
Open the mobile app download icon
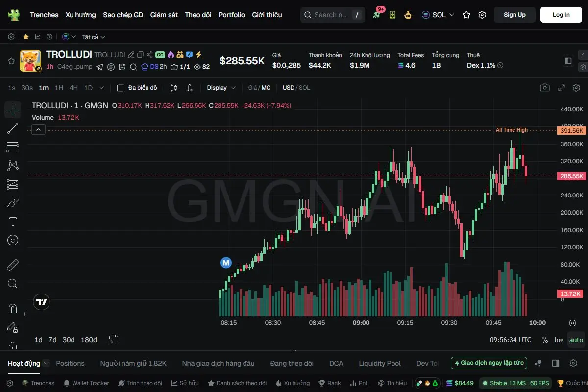point(392,15)
